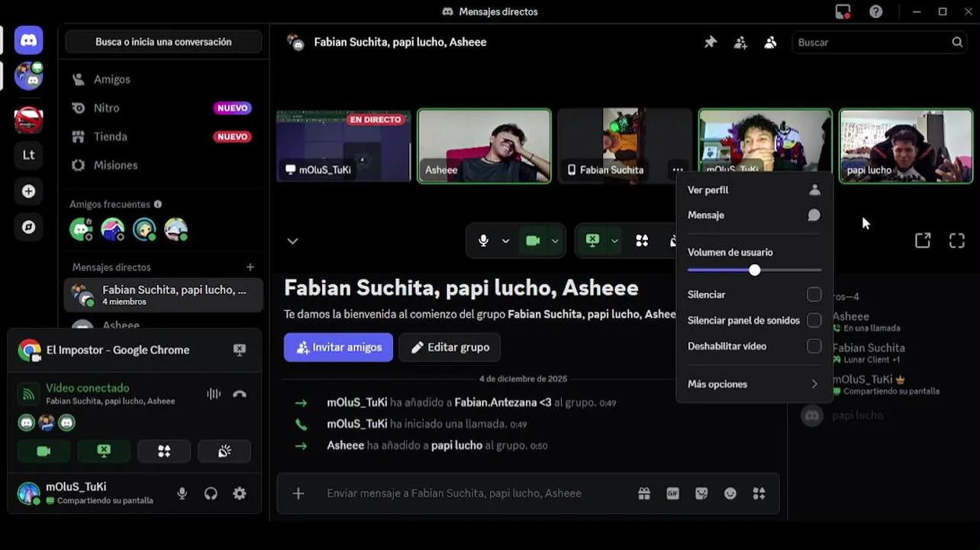Enter full screen call view

coord(957,241)
